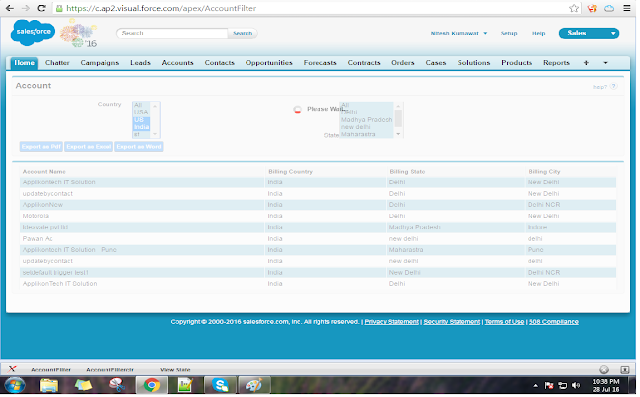Open the Privacy Statement link

pyautogui.click(x=391, y=322)
